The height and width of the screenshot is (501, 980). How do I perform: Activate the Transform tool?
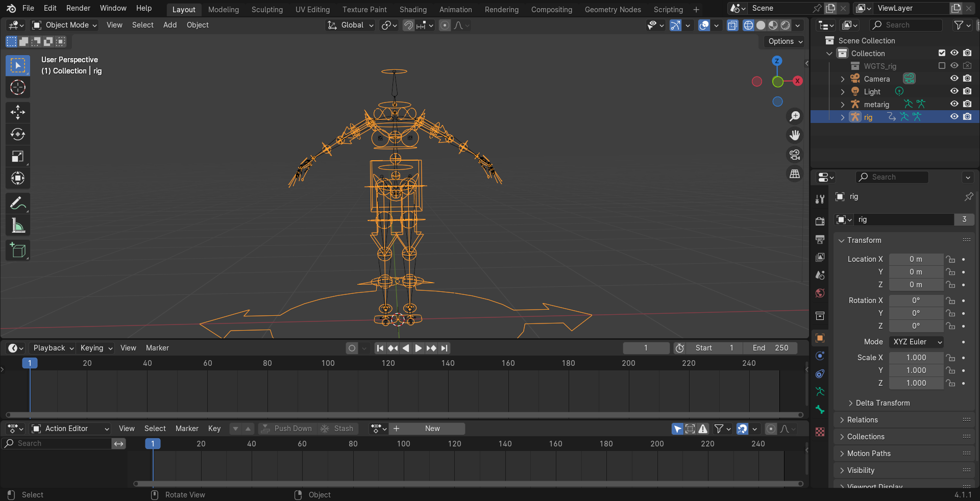(18, 178)
